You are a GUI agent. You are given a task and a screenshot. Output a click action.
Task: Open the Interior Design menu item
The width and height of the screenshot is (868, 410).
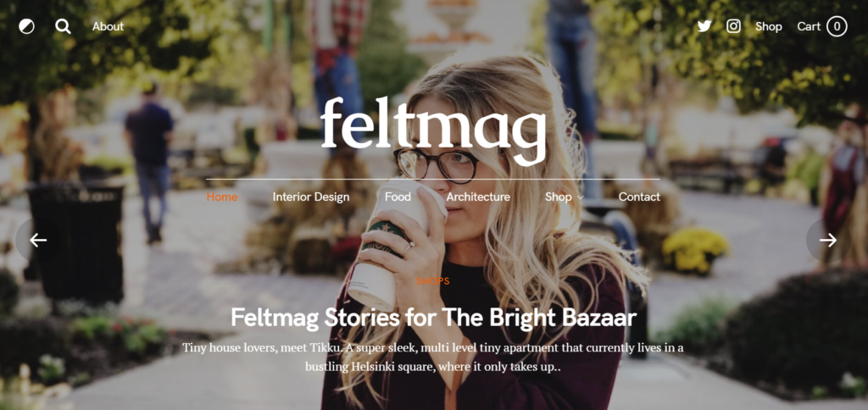(311, 197)
